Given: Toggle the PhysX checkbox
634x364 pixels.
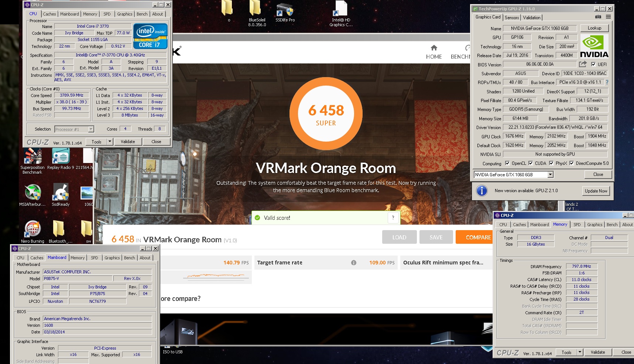Looking at the screenshot, I should [551, 163].
